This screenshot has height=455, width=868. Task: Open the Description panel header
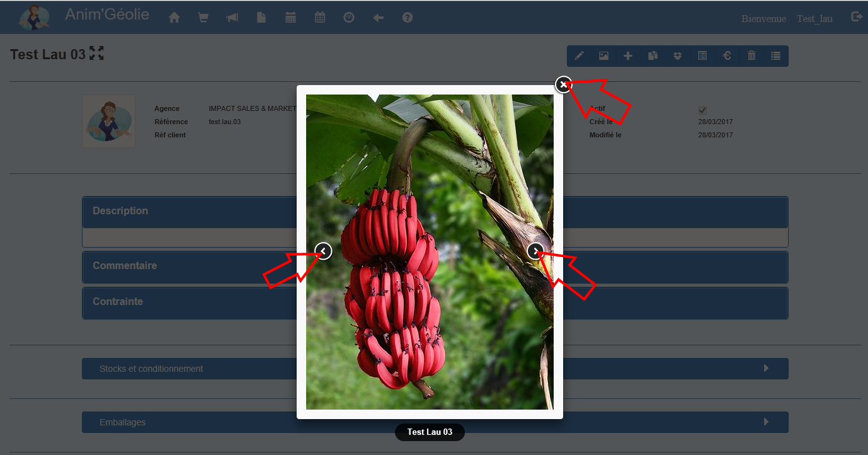point(189,212)
